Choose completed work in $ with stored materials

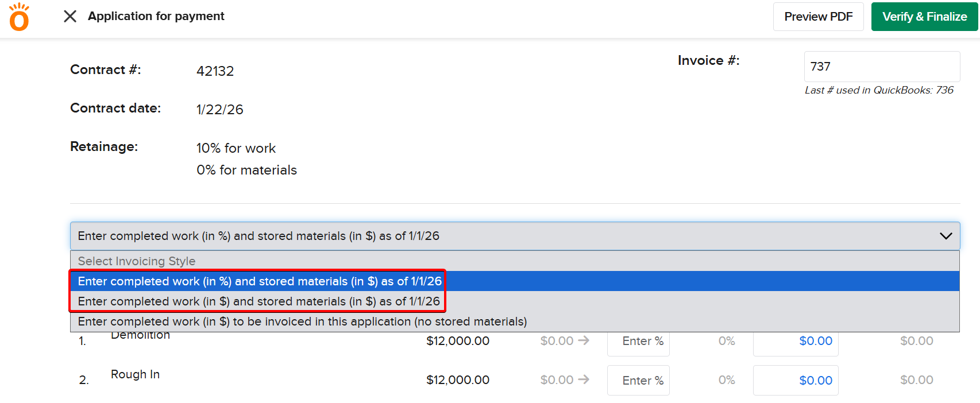coord(258,301)
